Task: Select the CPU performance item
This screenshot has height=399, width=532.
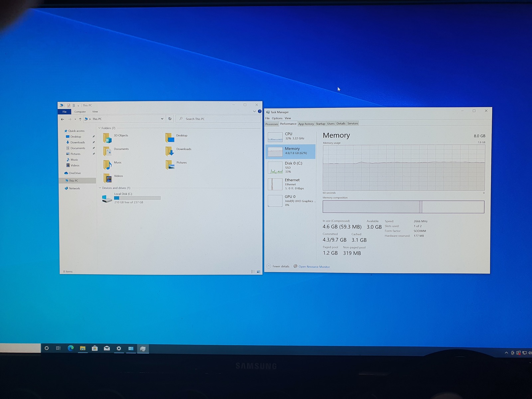Action: pos(291,136)
